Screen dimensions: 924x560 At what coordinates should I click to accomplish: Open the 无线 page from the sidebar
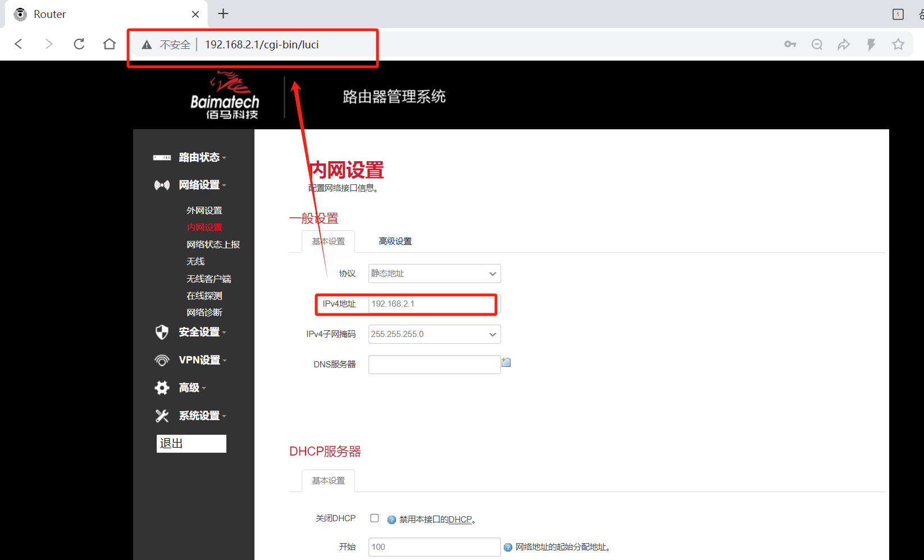point(195,261)
